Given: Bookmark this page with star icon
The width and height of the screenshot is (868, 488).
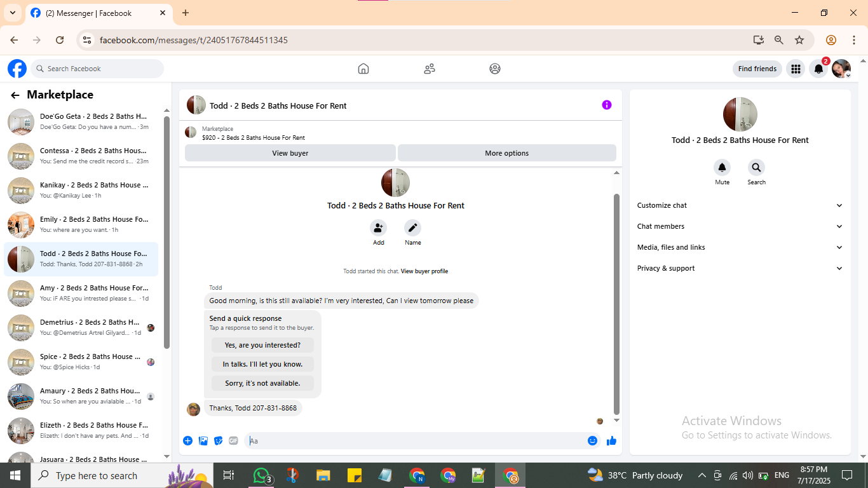Looking at the screenshot, I should coord(799,40).
